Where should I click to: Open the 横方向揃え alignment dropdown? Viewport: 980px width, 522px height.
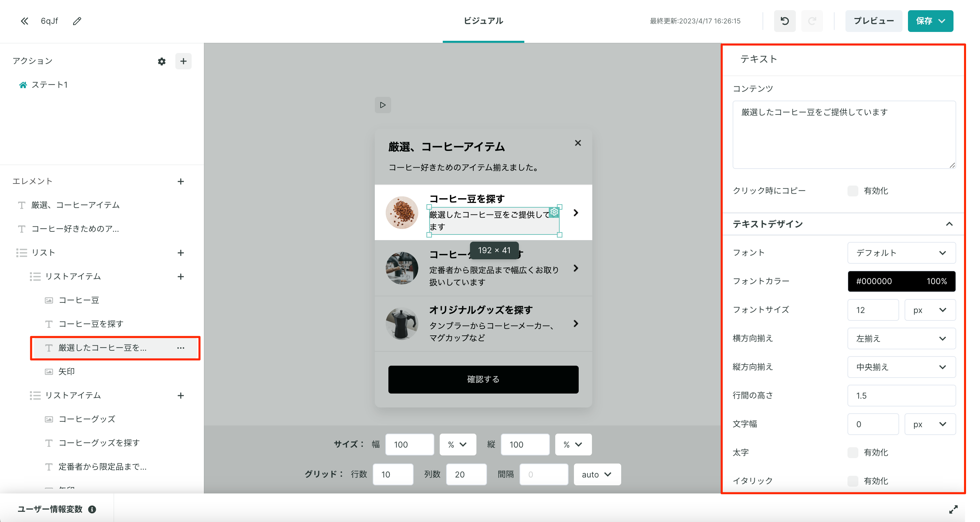click(901, 338)
